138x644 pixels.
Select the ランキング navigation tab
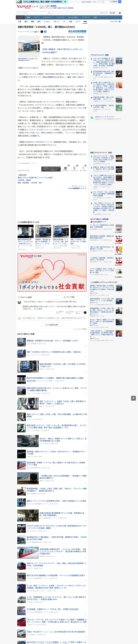[x=86, y=17]
